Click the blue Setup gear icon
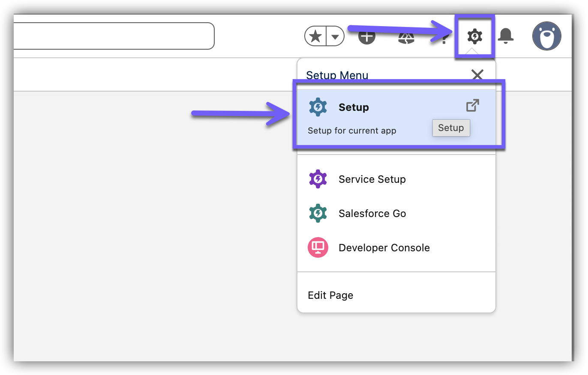The width and height of the screenshot is (588, 375). (318, 107)
